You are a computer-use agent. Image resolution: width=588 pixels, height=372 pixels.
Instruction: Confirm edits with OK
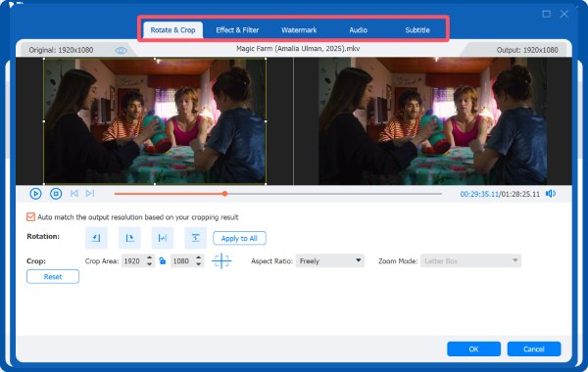point(473,349)
